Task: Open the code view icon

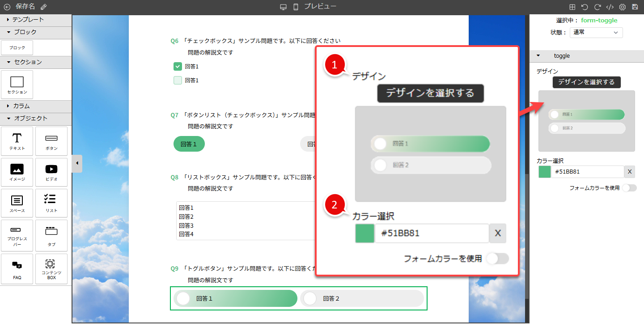Action: 610,7
